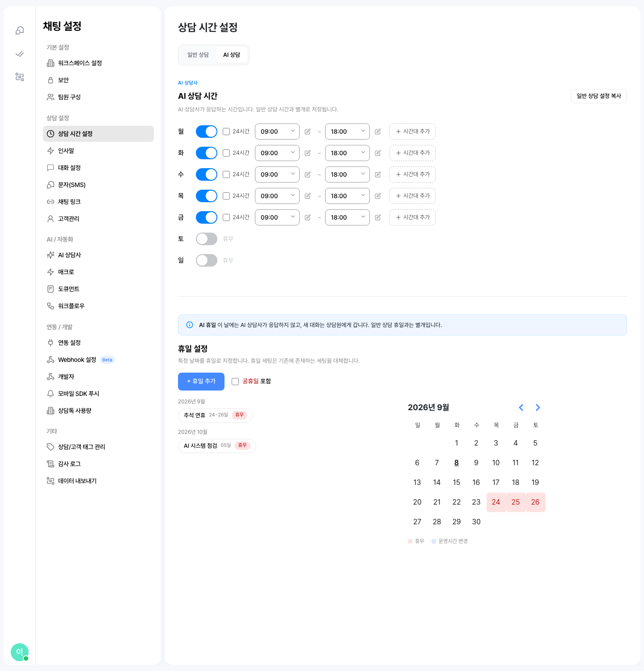Check the 공휴일 포함 checkbox
Screen dimensions: 644x671
(x=235, y=382)
